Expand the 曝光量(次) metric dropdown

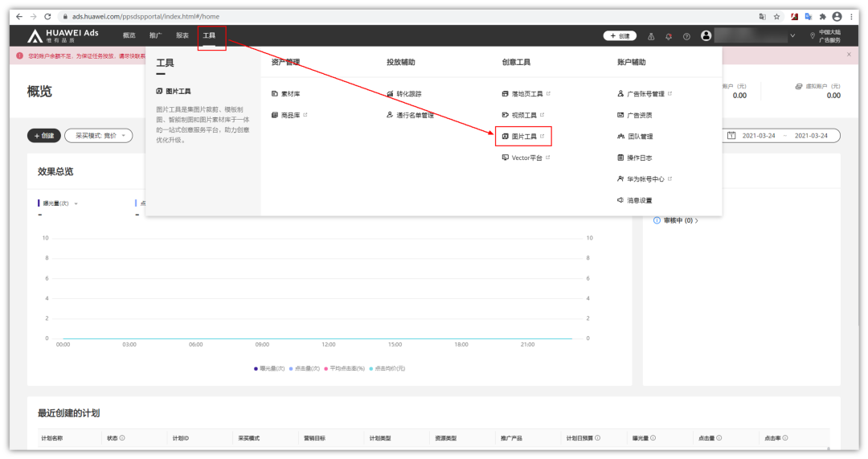[76, 203]
